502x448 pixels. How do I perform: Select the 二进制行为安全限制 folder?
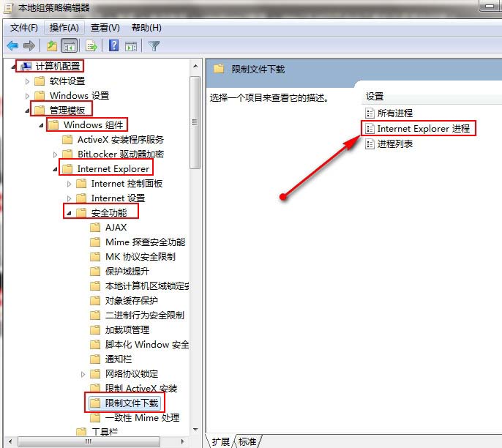point(145,316)
